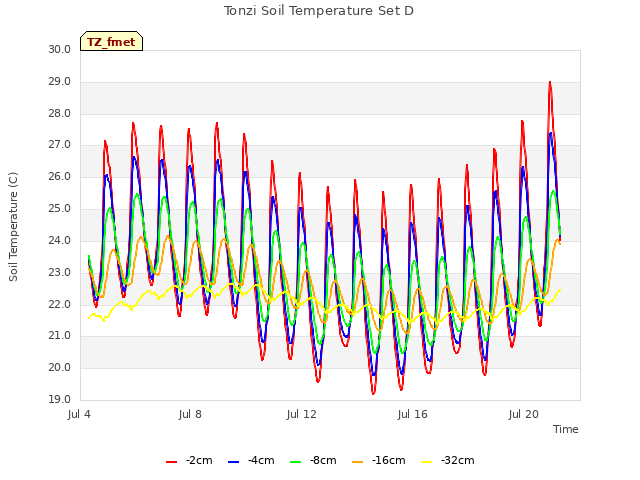Screen dimensions: 640x480
Task: Click the Soil Temperature (C) axis label
Action: [13, 227]
